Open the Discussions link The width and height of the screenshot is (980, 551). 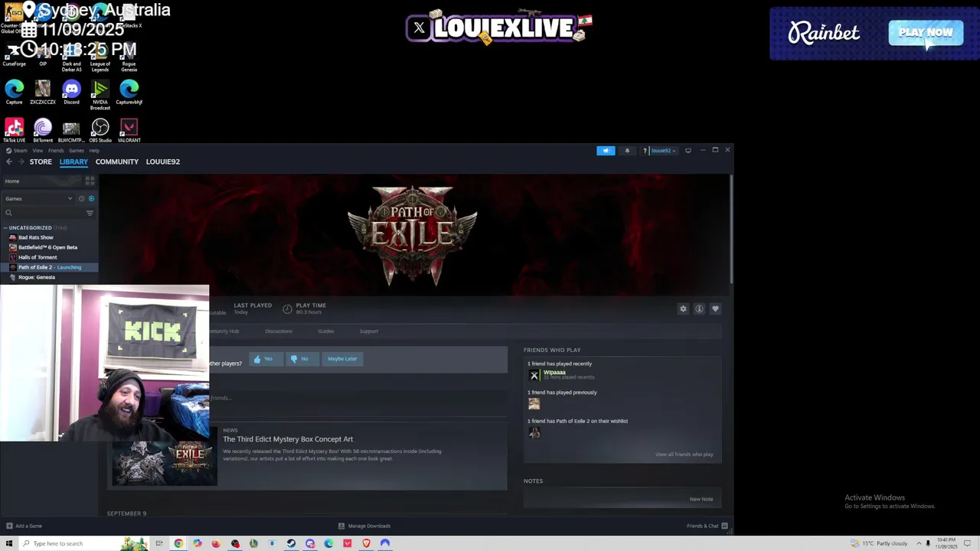[279, 331]
